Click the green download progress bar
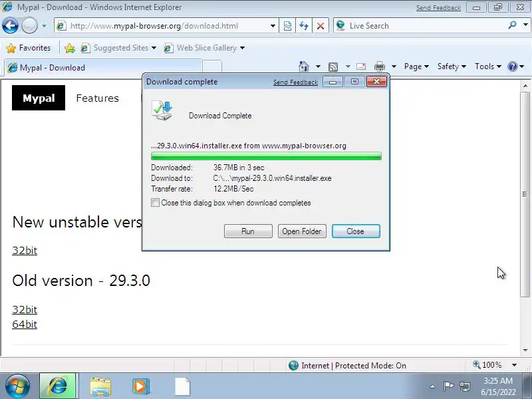 coord(266,156)
